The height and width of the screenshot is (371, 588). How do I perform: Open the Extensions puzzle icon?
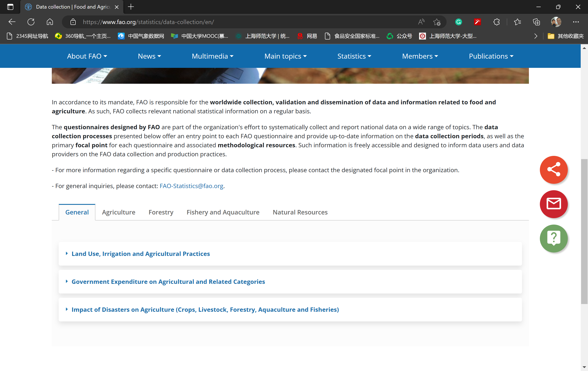pyautogui.click(x=496, y=22)
